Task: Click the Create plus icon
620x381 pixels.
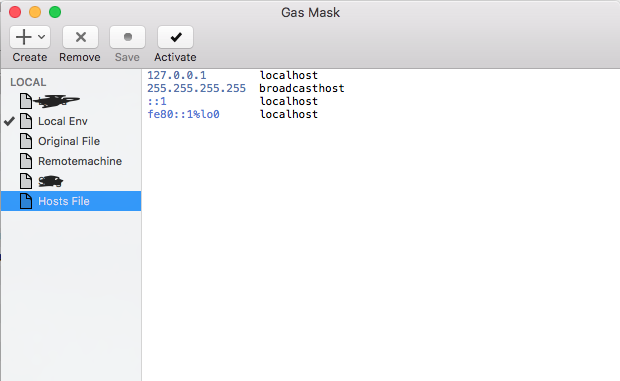Action: pos(24,37)
